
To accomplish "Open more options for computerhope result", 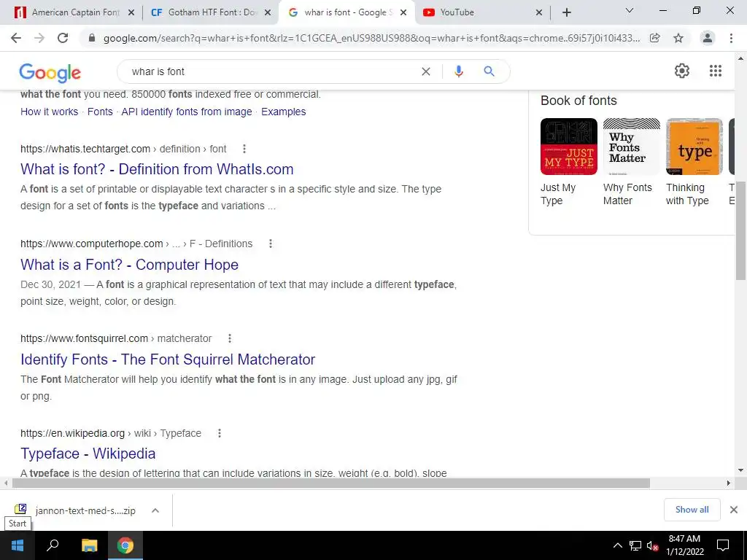I will (x=271, y=244).
